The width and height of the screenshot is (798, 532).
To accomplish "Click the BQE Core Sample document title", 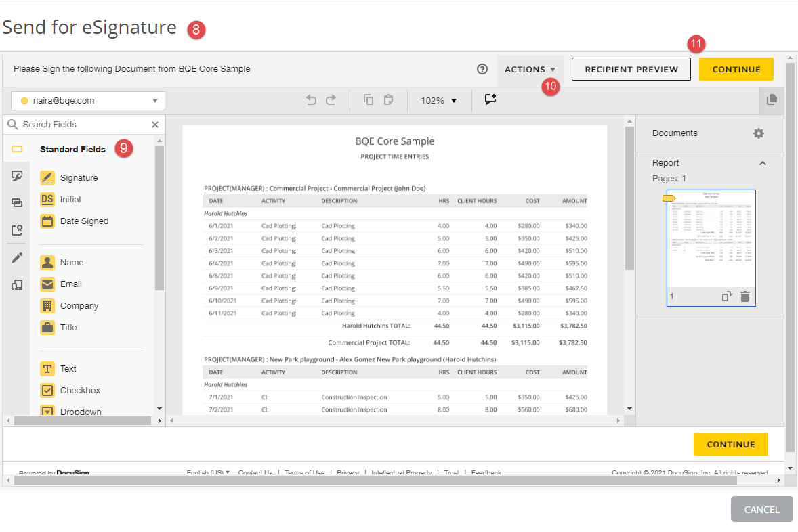I will point(395,141).
